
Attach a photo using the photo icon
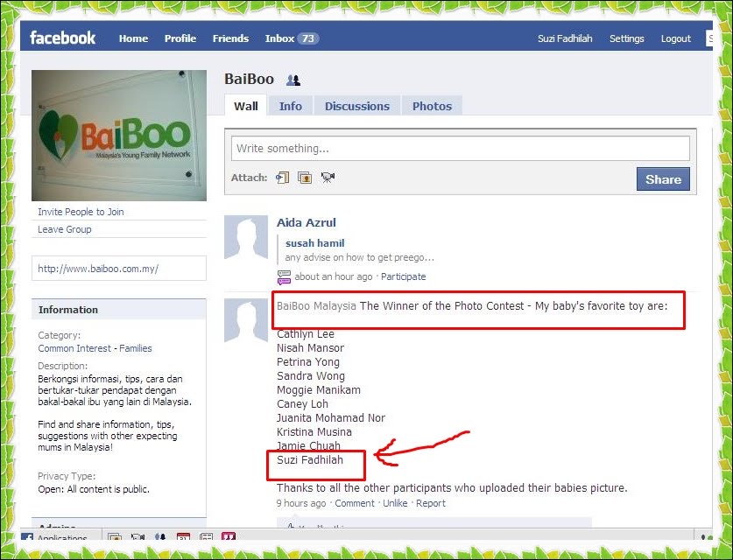pyautogui.click(x=305, y=178)
